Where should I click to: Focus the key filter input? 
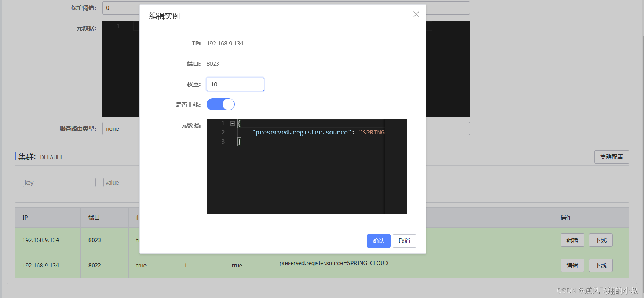pyautogui.click(x=59, y=183)
